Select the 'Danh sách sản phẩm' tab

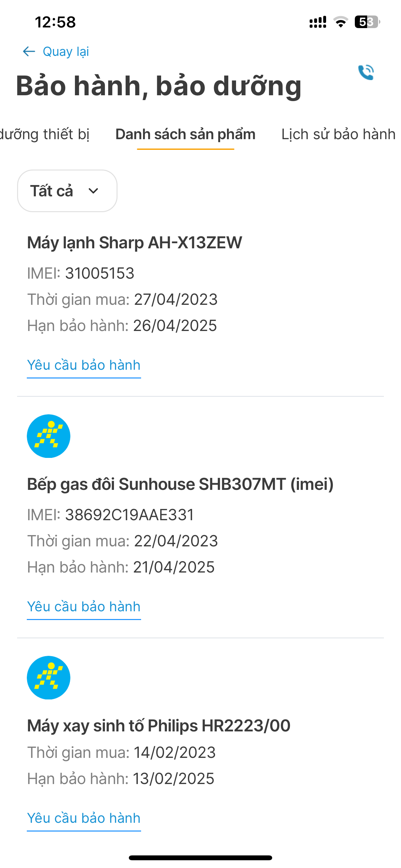coord(185,134)
